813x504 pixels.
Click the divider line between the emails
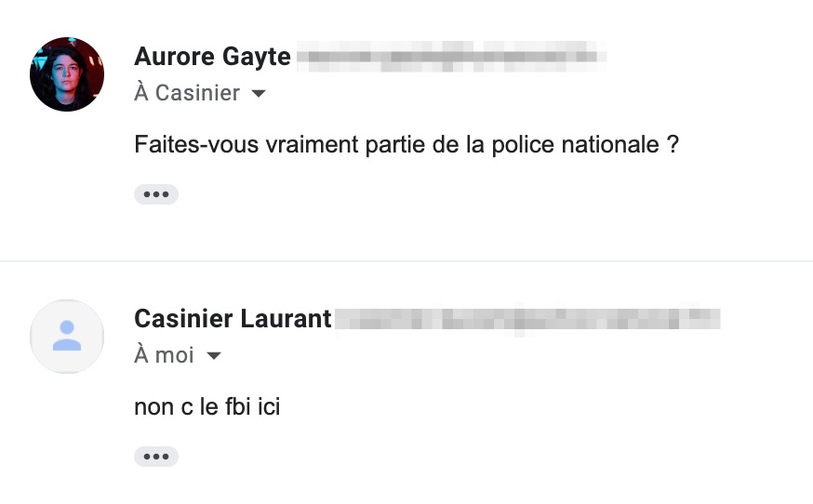point(406,261)
